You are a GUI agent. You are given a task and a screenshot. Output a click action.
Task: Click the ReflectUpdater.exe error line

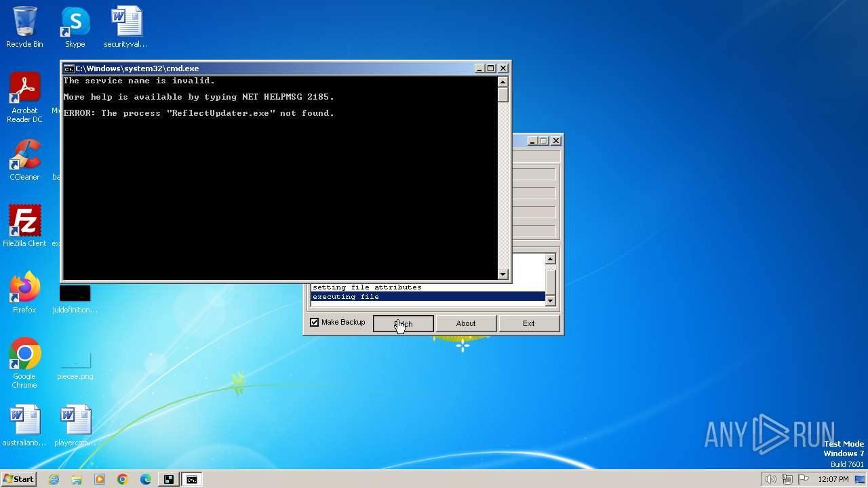pos(199,113)
